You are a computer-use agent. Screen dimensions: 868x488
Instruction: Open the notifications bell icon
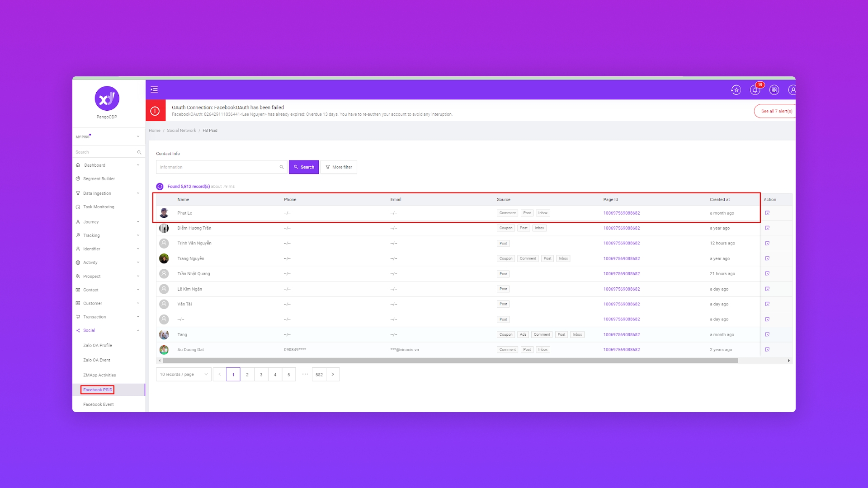tap(755, 90)
